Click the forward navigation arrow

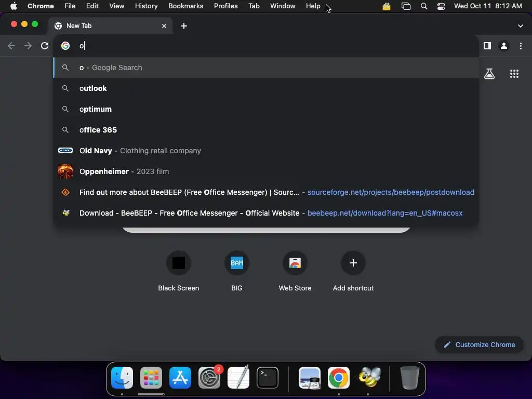(28, 46)
